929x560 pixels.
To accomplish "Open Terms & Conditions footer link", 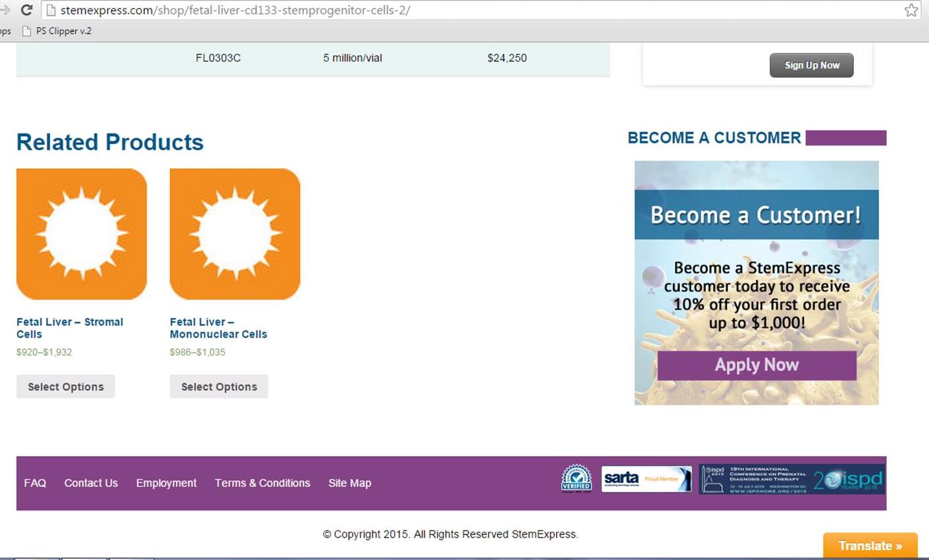I will pyautogui.click(x=263, y=483).
